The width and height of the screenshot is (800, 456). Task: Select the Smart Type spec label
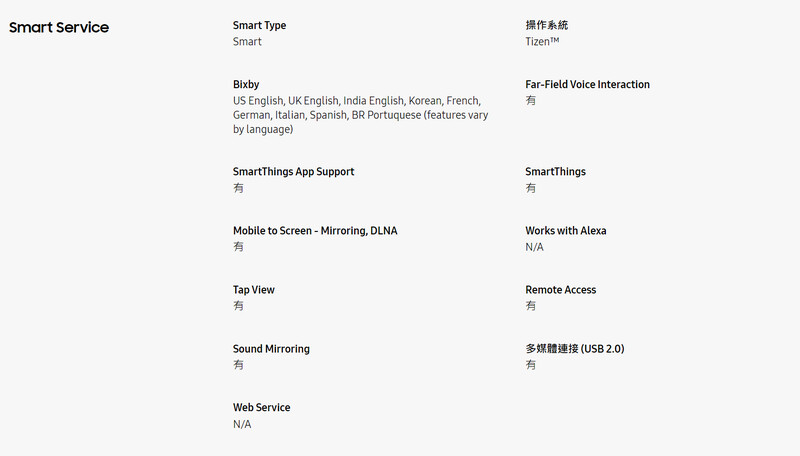tap(259, 26)
